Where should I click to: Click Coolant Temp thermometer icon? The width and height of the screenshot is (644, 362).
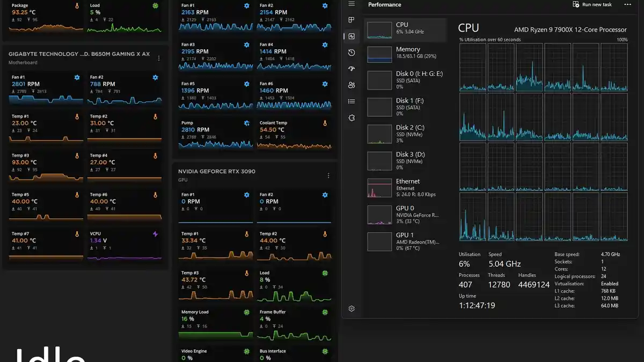coord(325,123)
